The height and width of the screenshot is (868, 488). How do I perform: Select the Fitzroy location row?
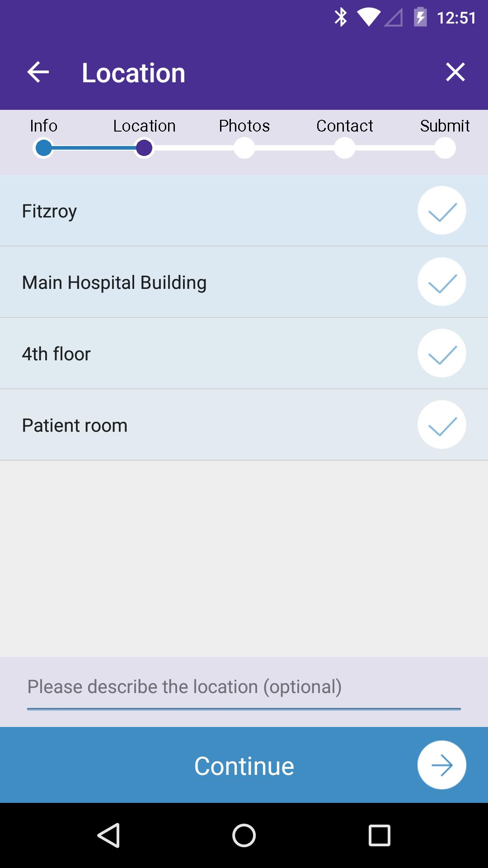(x=181, y=211)
